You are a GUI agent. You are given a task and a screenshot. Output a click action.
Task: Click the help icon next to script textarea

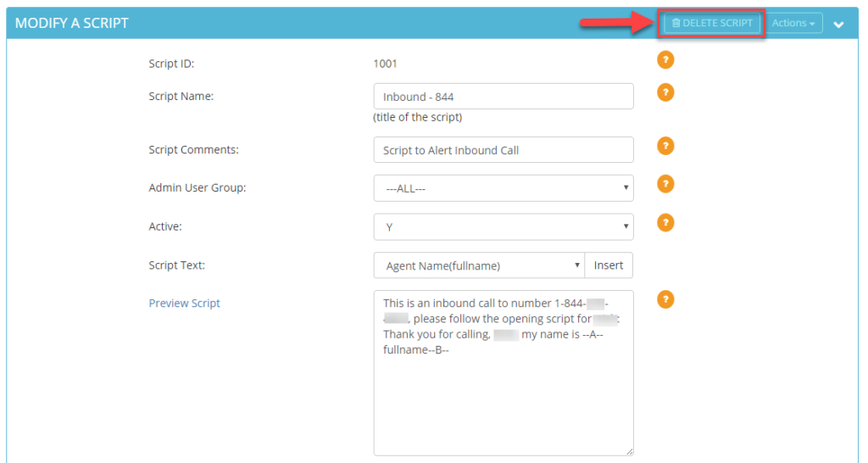click(665, 299)
